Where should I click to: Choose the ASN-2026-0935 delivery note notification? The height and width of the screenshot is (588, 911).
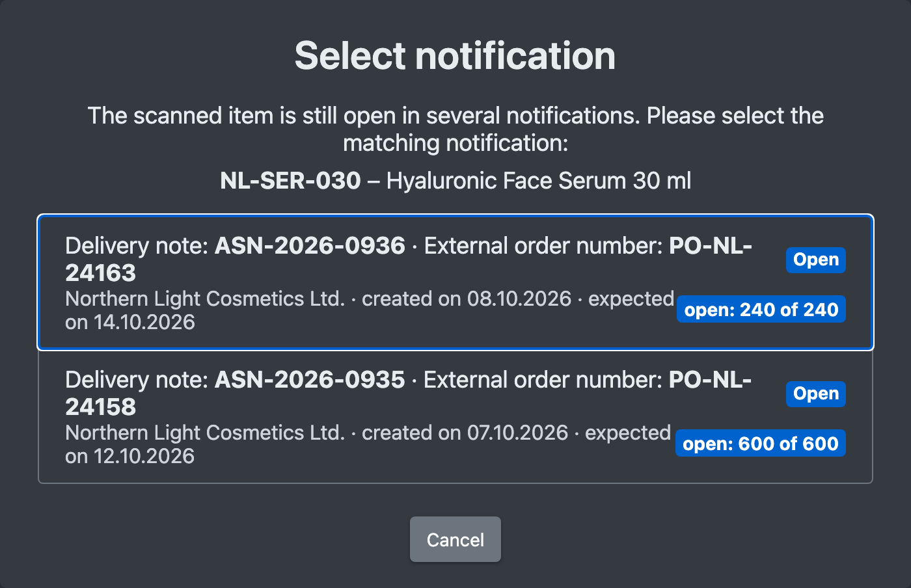click(x=455, y=417)
